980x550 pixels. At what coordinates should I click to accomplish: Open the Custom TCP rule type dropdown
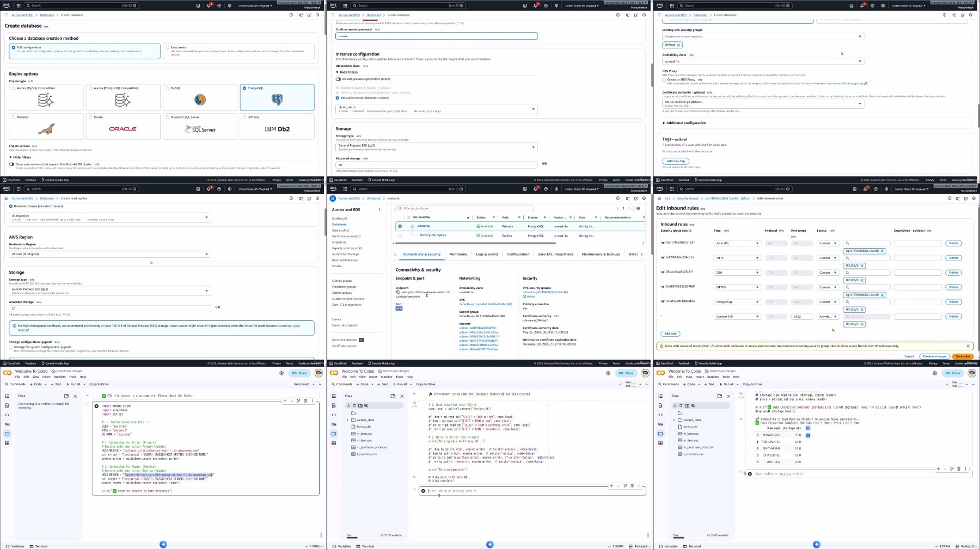point(737,317)
